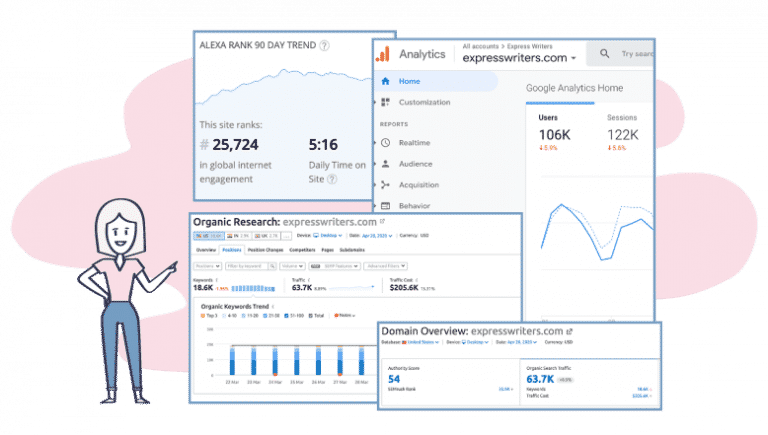
Task: Switch to Competitors tab
Action: (302, 250)
